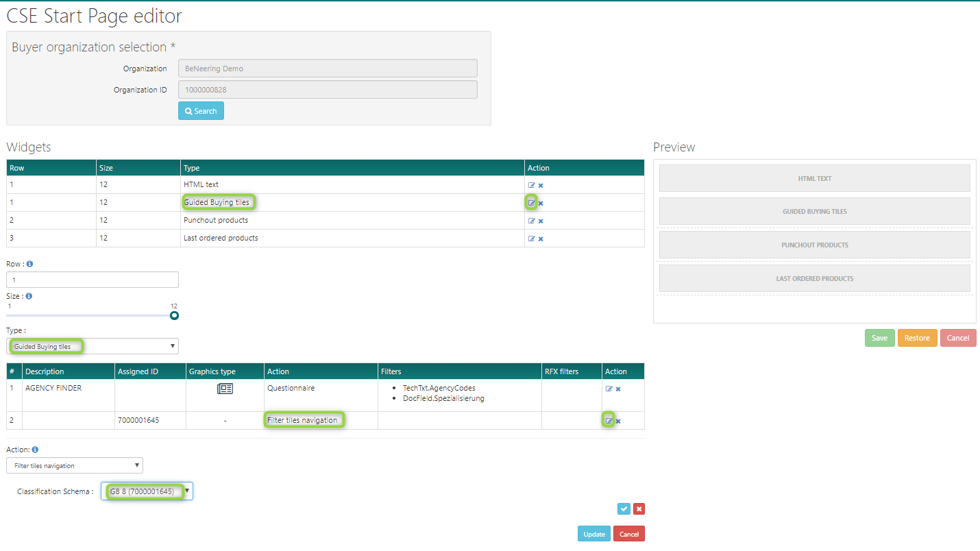
Task: Click the orange Restore button
Action: (x=917, y=338)
